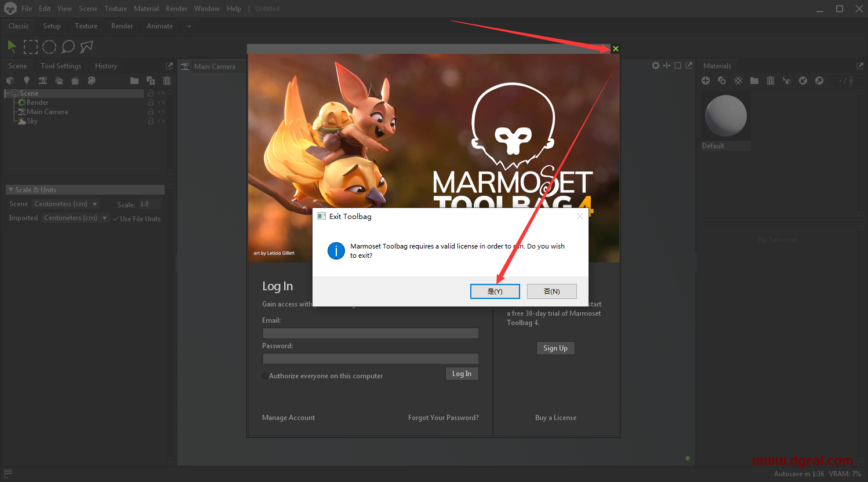Viewport: 868px width, 482px height.
Task: Cancel exit with 否(N) button
Action: pyautogui.click(x=551, y=291)
